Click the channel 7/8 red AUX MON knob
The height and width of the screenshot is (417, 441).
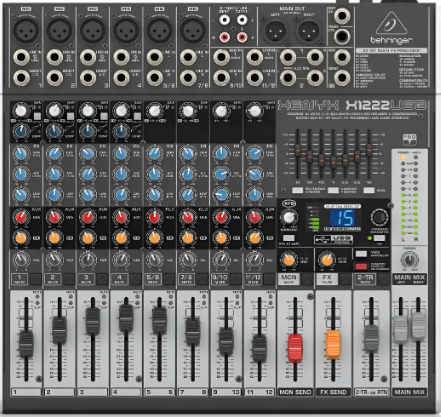pos(188,217)
